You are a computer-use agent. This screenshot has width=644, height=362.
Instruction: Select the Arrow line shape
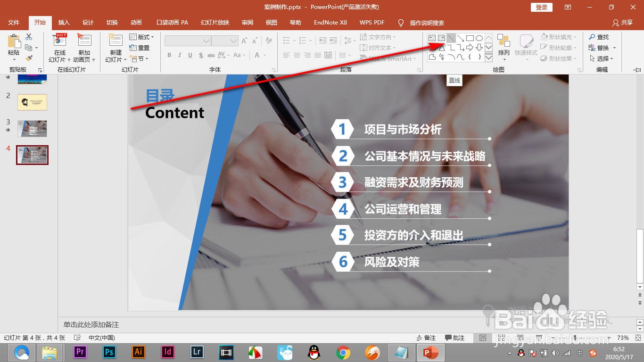[x=461, y=38]
